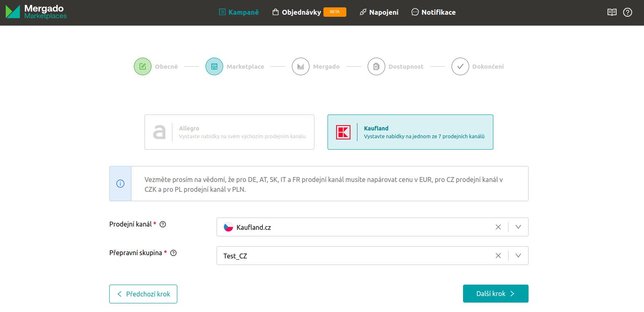
Task: Choose the Kaufland marketplace option
Action: coord(410,132)
